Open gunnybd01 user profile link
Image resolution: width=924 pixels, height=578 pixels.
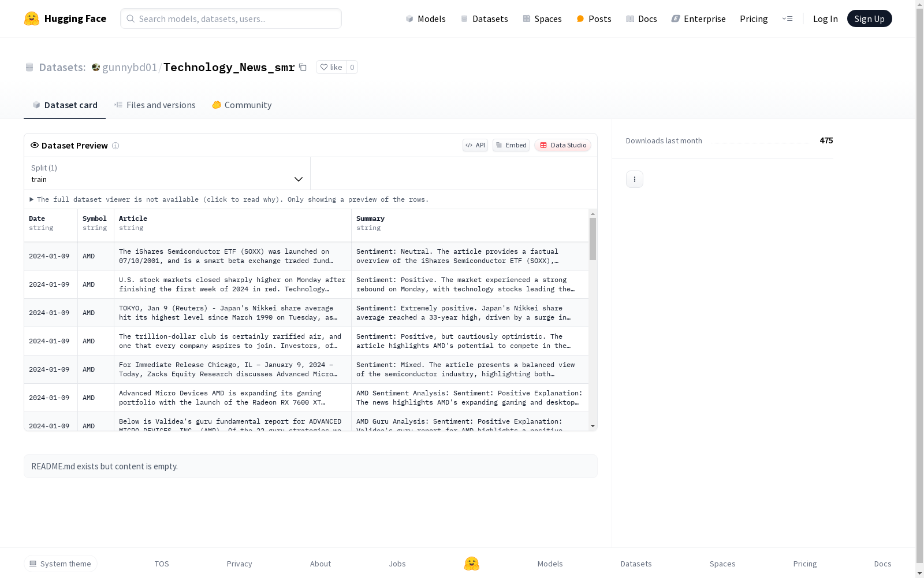(x=129, y=67)
